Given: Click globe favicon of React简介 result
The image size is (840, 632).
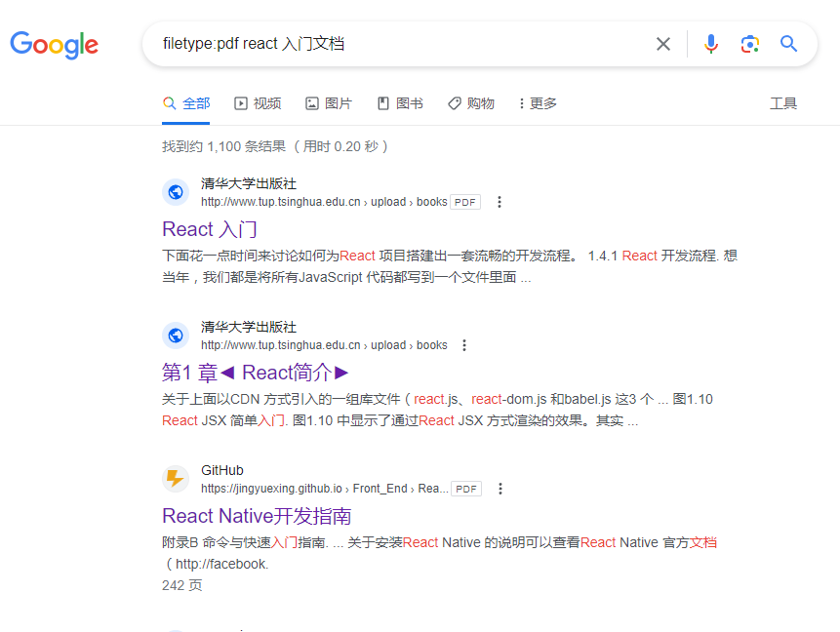Looking at the screenshot, I should [x=176, y=336].
